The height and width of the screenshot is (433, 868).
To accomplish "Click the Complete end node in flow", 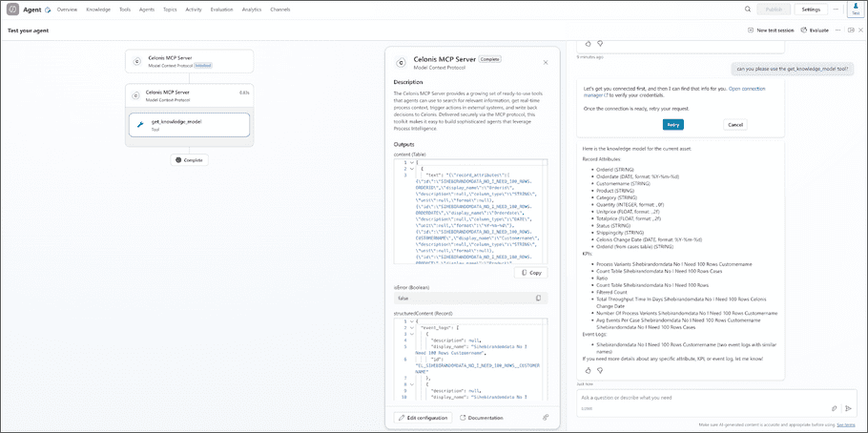I will (189, 160).
